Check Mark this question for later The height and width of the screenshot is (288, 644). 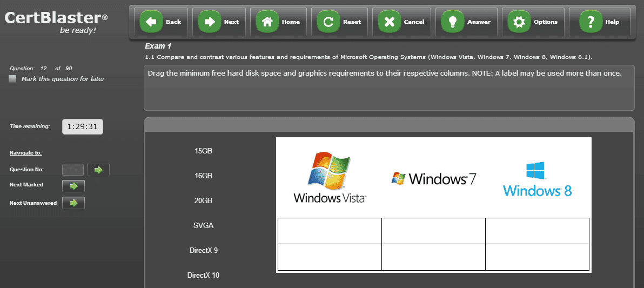click(x=13, y=79)
